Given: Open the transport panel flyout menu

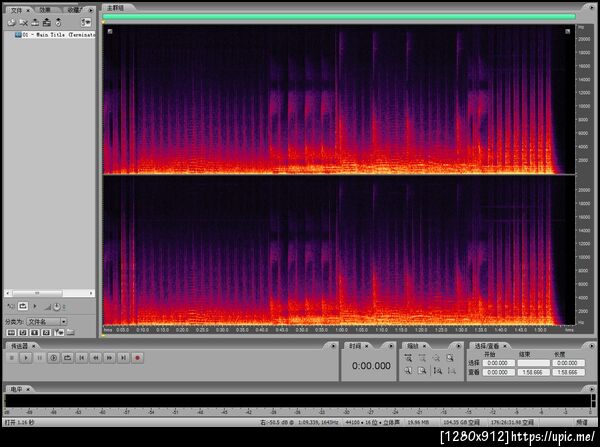Looking at the screenshot, I should coord(333,346).
